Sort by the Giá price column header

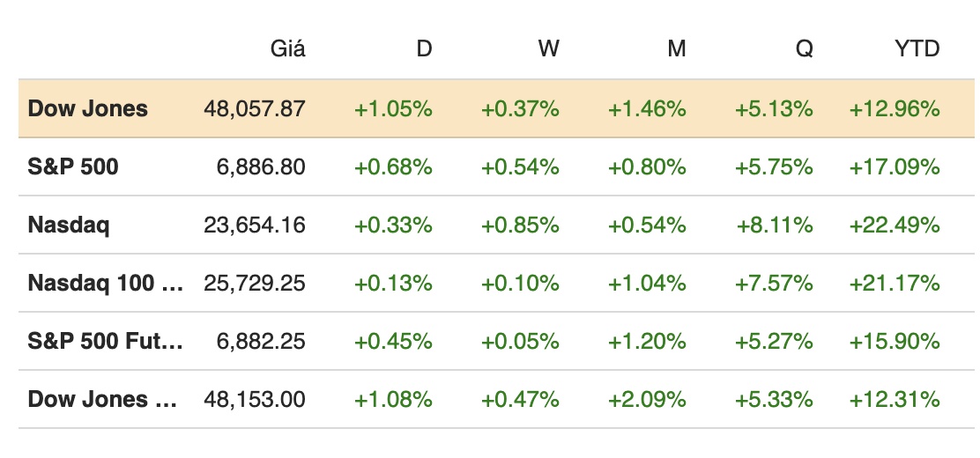[x=287, y=49]
